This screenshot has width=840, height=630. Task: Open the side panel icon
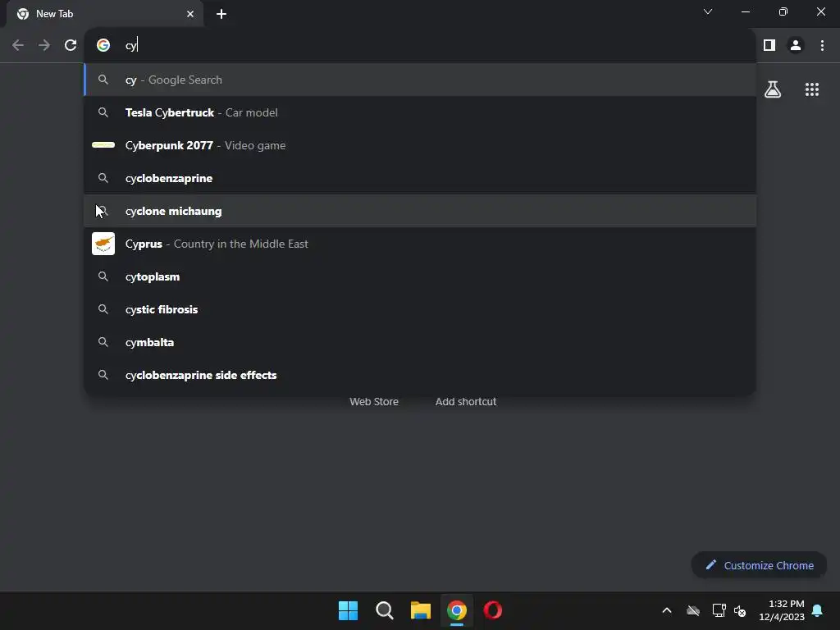coord(769,46)
